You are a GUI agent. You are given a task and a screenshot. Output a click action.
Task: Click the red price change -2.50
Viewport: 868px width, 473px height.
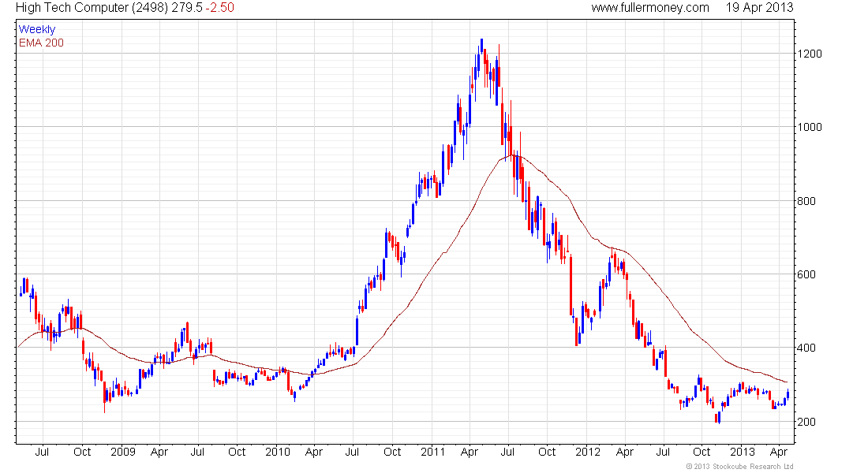point(220,8)
